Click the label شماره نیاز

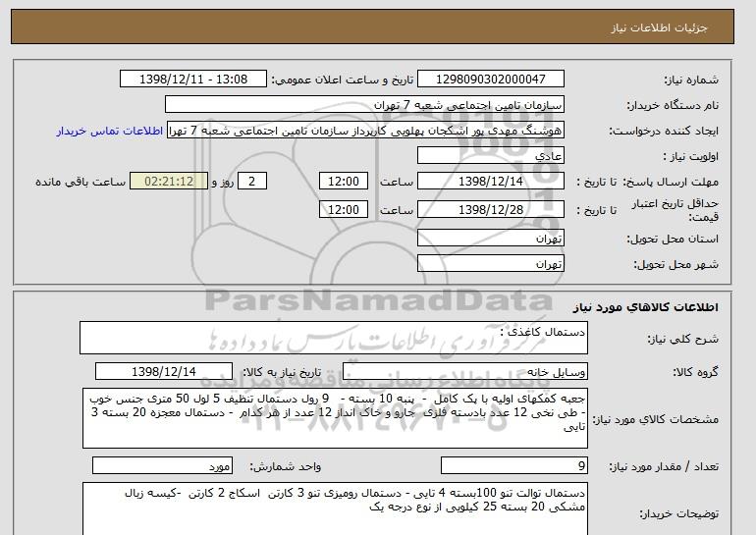(691, 80)
